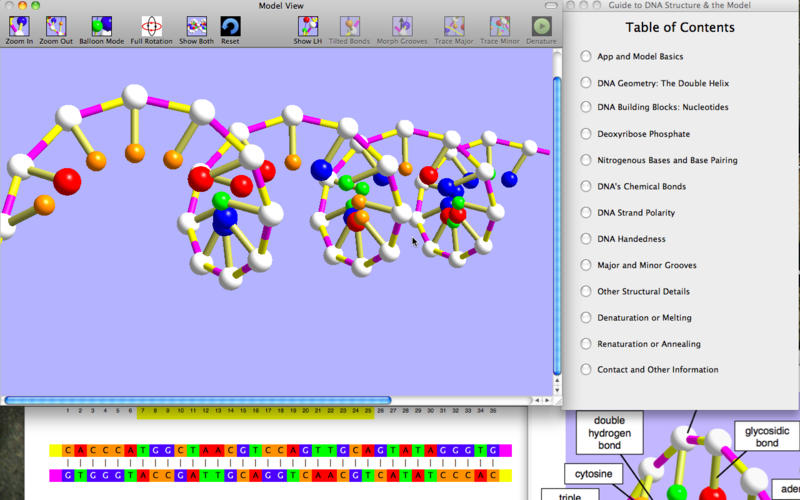Click the yellow end cap of bottom strand

tap(506, 476)
